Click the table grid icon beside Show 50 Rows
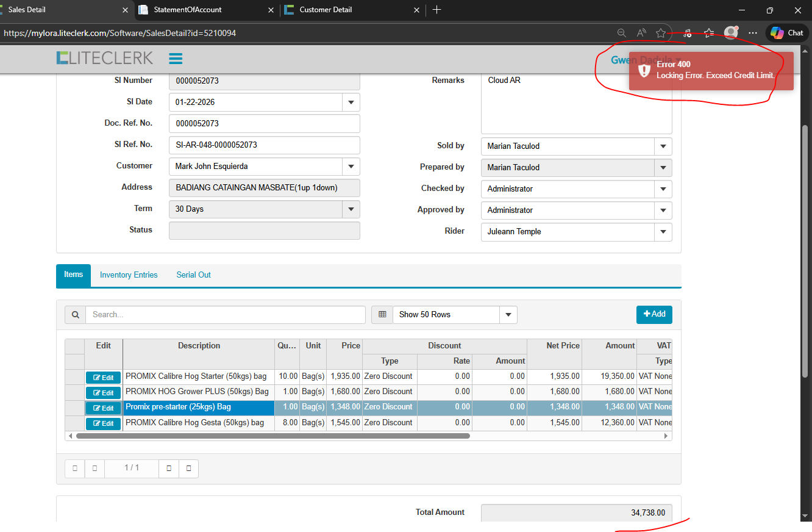Viewport: 812px width, 532px height. (382, 315)
